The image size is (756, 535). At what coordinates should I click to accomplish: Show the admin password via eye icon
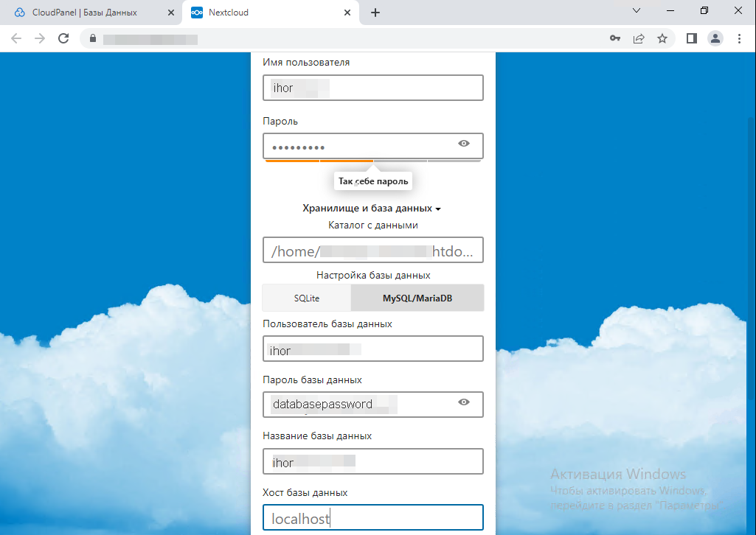pyautogui.click(x=464, y=144)
